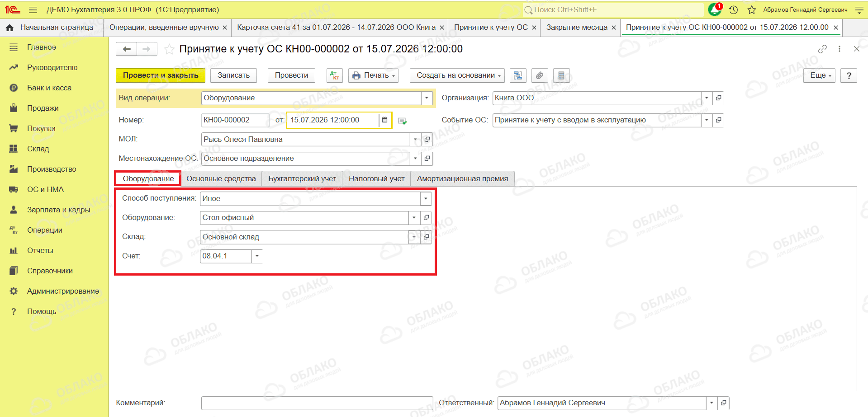Viewport: 868px width, 417px height.
Task: Open the ОС и НМА section
Action: tap(45, 190)
